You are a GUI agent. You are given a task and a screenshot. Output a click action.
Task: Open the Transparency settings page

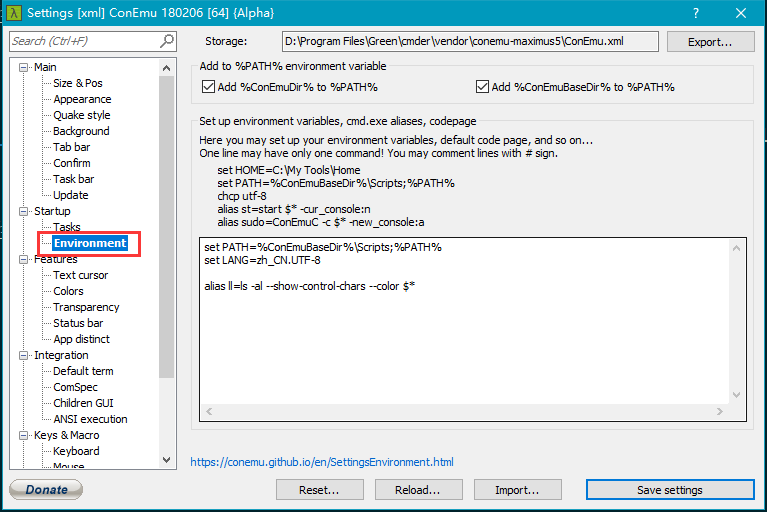[x=86, y=307]
